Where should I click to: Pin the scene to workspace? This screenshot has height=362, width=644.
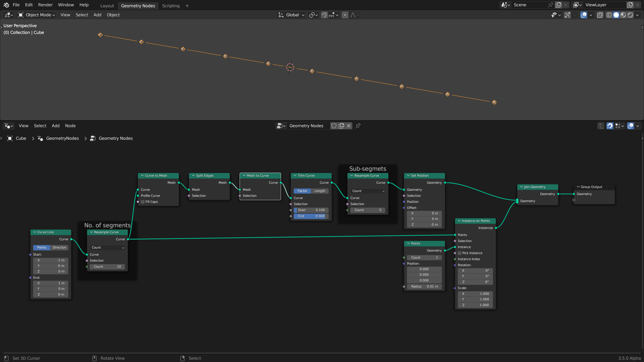tap(551, 5)
